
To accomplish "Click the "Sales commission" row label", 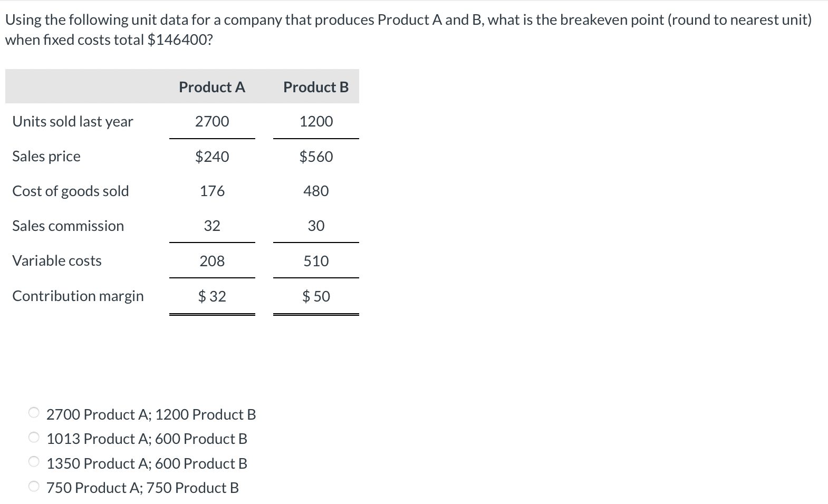I will point(68,226).
